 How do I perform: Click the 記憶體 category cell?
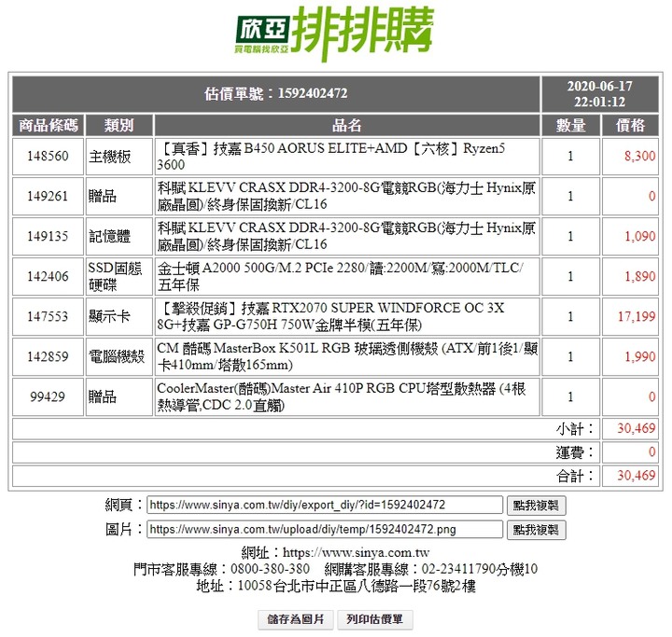click(x=119, y=237)
